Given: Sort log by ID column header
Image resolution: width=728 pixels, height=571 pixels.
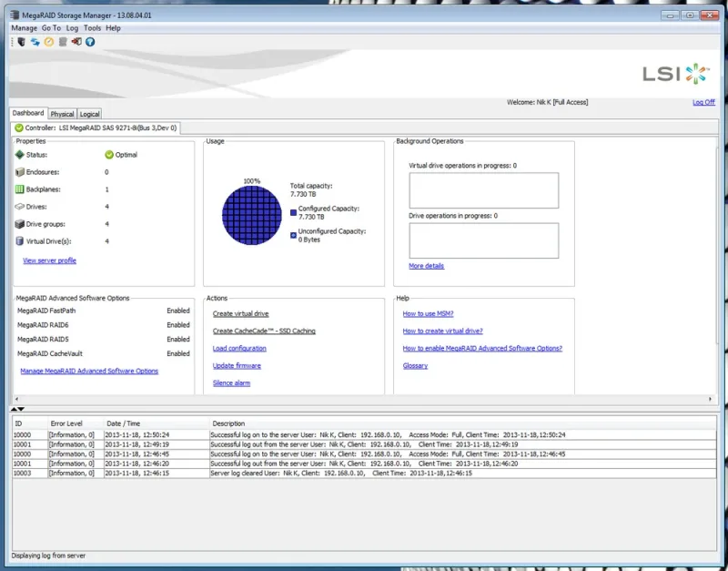Looking at the screenshot, I should click(x=30, y=423).
